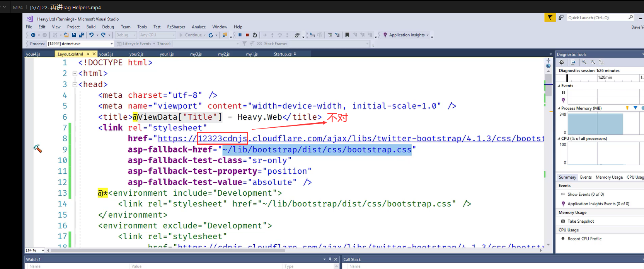Click the Take Snapshot link
This screenshot has height=269, width=644.
point(581,221)
